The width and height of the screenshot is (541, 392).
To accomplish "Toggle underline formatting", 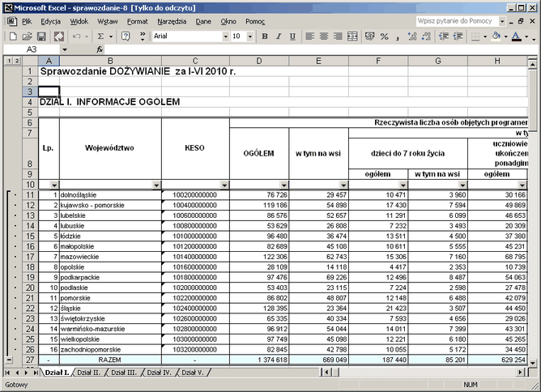I will 291,36.
